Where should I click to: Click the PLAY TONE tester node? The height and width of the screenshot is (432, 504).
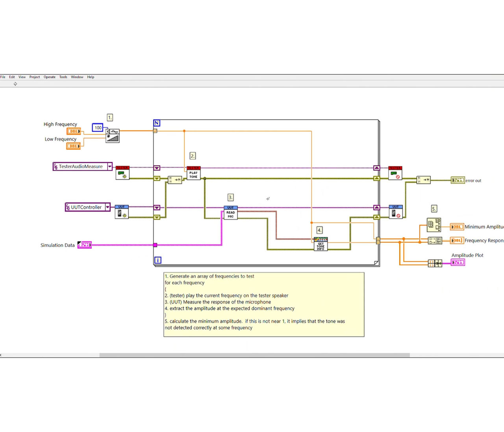(193, 173)
